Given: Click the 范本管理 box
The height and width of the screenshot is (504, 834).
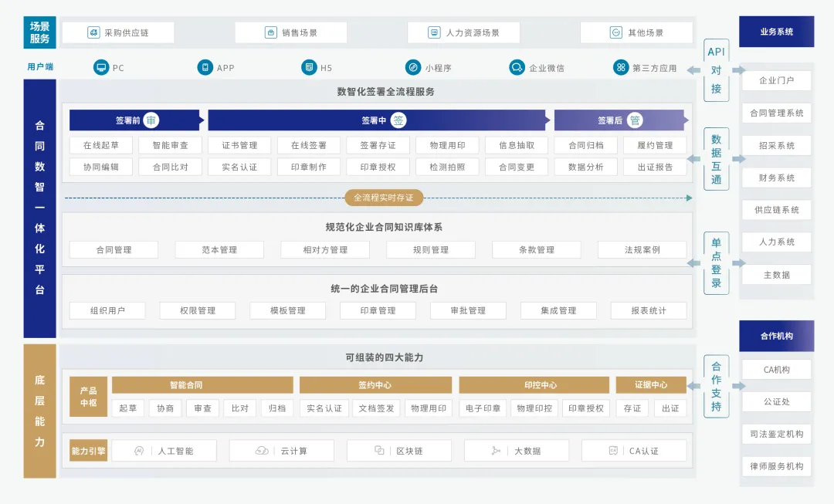Looking at the screenshot, I should [x=219, y=250].
